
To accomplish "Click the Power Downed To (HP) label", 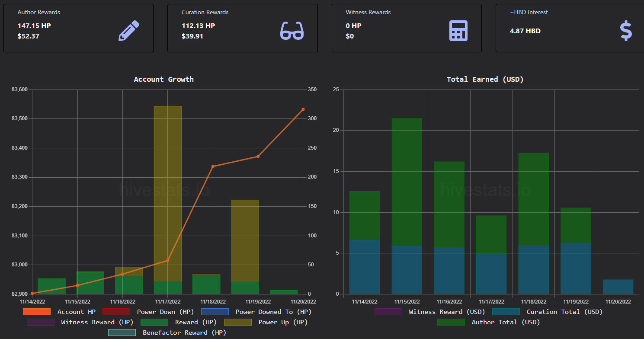I will tap(274, 312).
